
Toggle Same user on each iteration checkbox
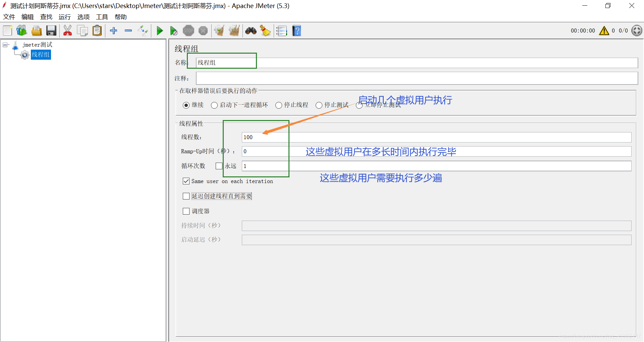pyautogui.click(x=186, y=181)
